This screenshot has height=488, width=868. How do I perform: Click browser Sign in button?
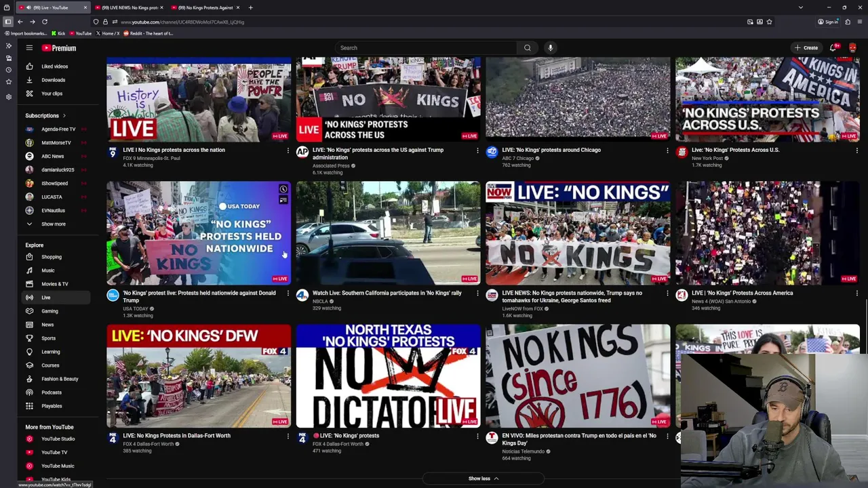[x=828, y=22]
